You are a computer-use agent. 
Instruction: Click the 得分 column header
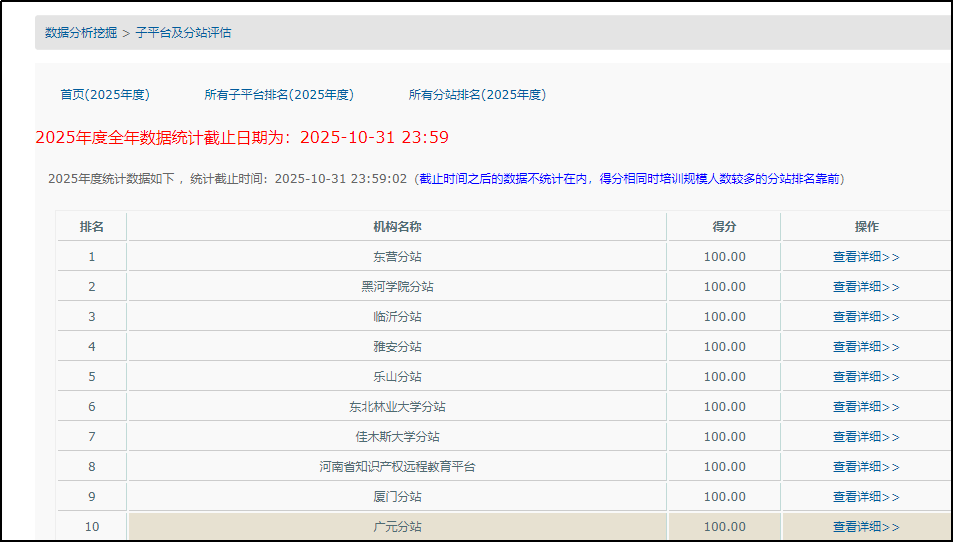click(x=724, y=227)
